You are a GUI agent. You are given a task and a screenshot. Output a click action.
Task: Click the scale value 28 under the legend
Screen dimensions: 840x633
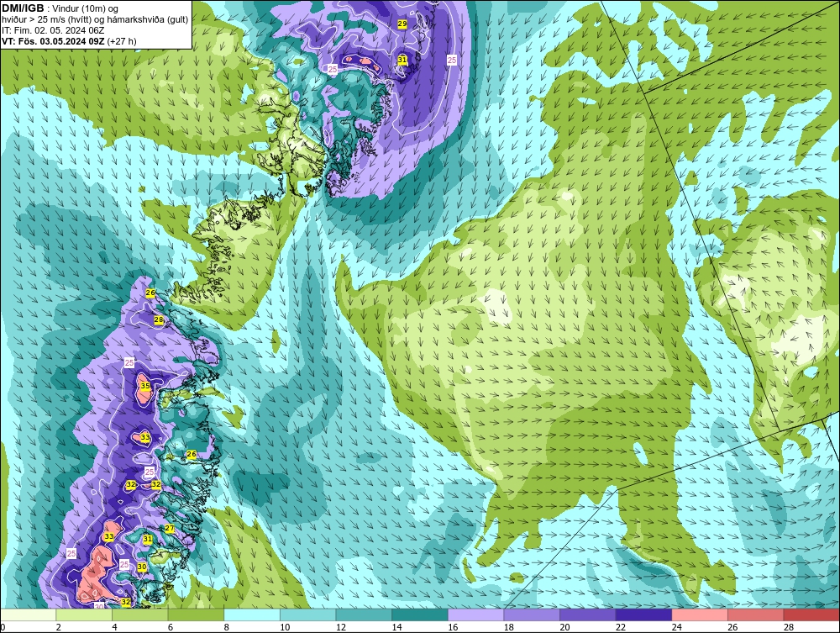789,627
